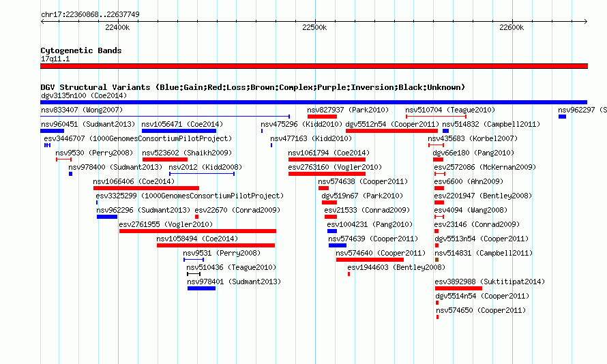This screenshot has width=607, height=364.
Task: Open the nsv833407 (Wong2007) variant label
Action: [82, 110]
